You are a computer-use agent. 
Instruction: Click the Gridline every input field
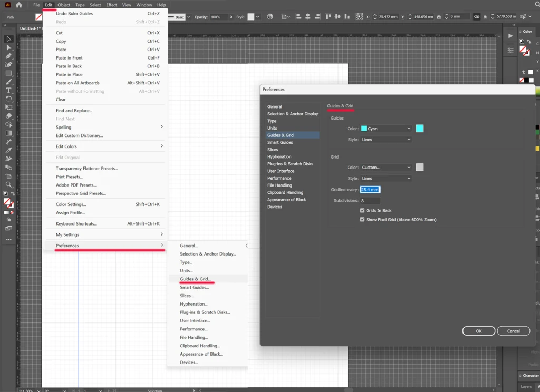pyautogui.click(x=370, y=189)
